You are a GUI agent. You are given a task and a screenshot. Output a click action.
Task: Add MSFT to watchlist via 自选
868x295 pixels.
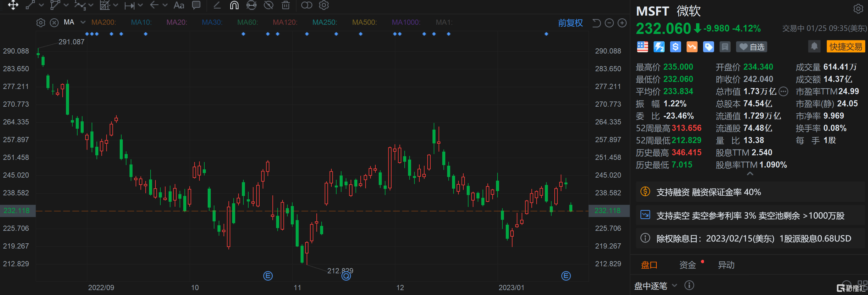click(x=752, y=47)
